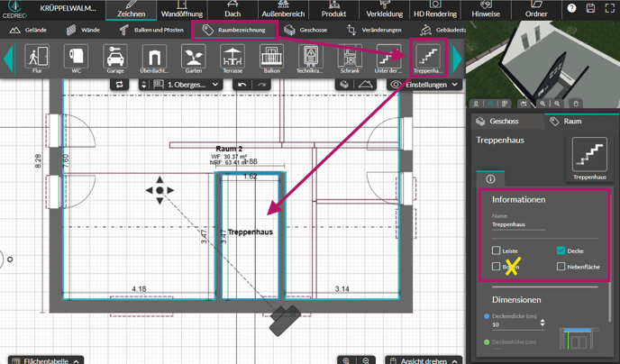Image resolution: width=620 pixels, height=364 pixels.
Task: Select the Flur room type icon
Action: (x=37, y=59)
